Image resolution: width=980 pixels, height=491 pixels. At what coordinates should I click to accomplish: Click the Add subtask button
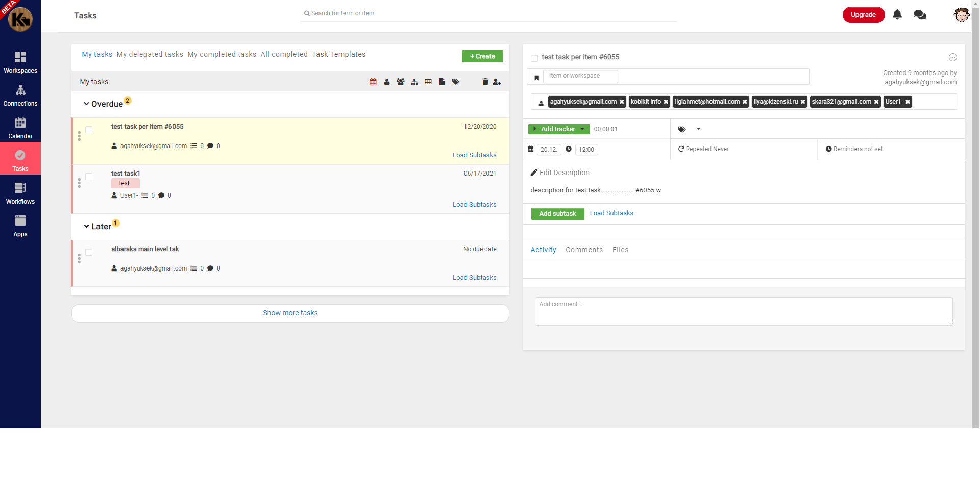pos(557,214)
